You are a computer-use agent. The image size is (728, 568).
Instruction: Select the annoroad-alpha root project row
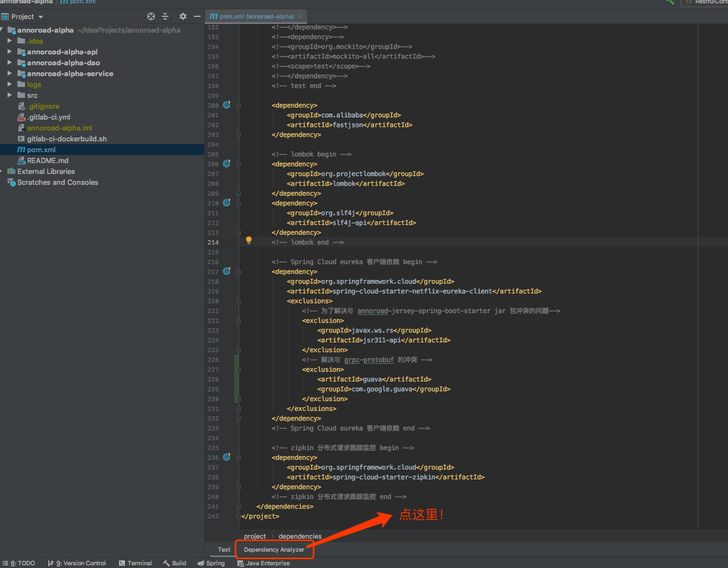(102, 30)
